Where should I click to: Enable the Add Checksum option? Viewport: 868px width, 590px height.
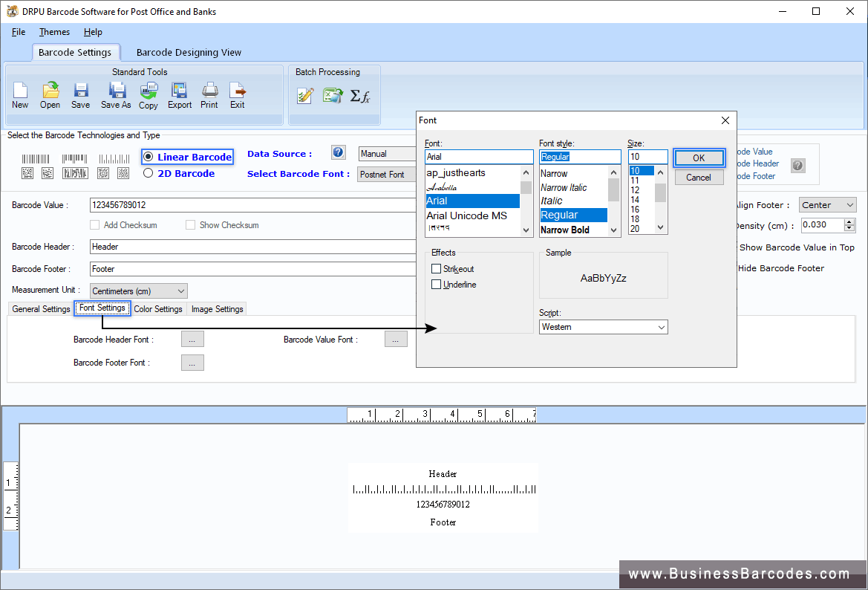pyautogui.click(x=95, y=224)
